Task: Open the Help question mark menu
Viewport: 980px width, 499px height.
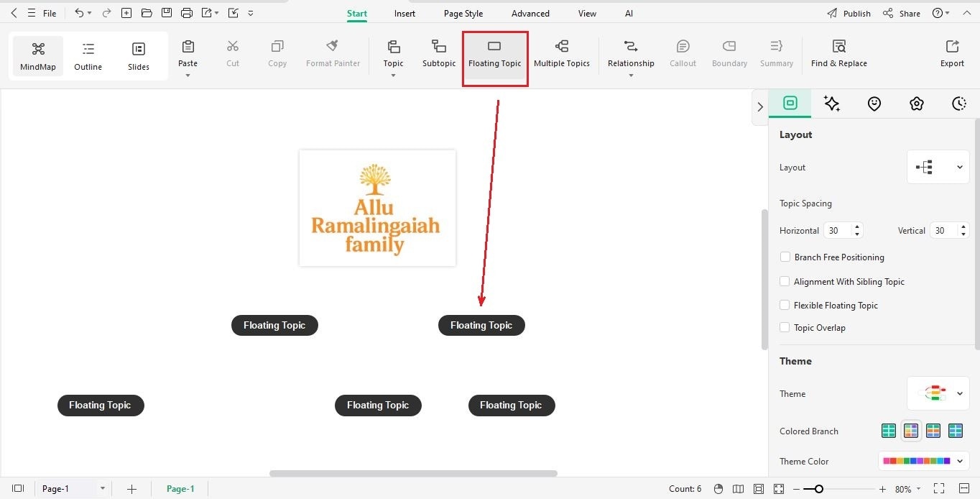Action: coord(940,13)
